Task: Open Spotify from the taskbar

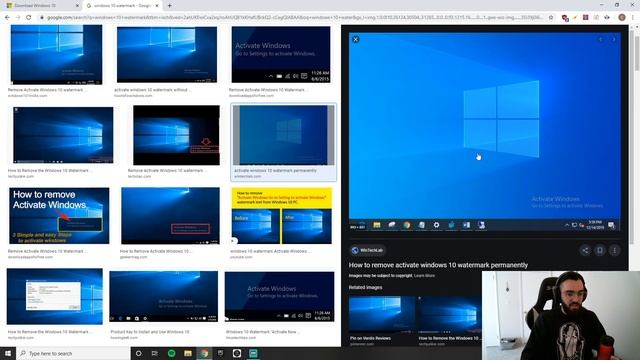Action: tap(171, 353)
